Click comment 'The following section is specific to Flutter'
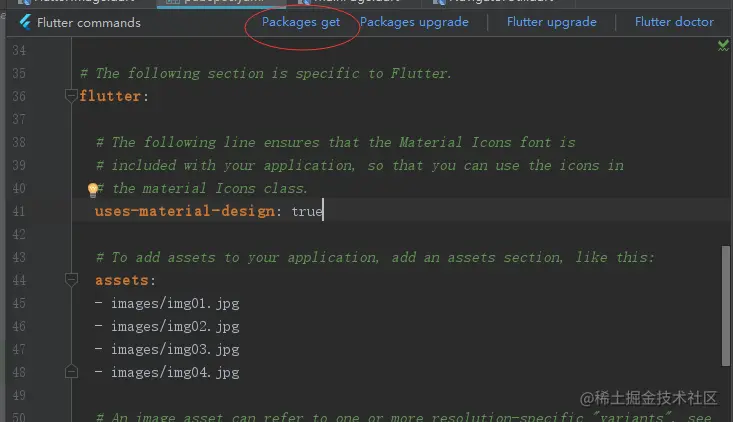 coord(266,73)
